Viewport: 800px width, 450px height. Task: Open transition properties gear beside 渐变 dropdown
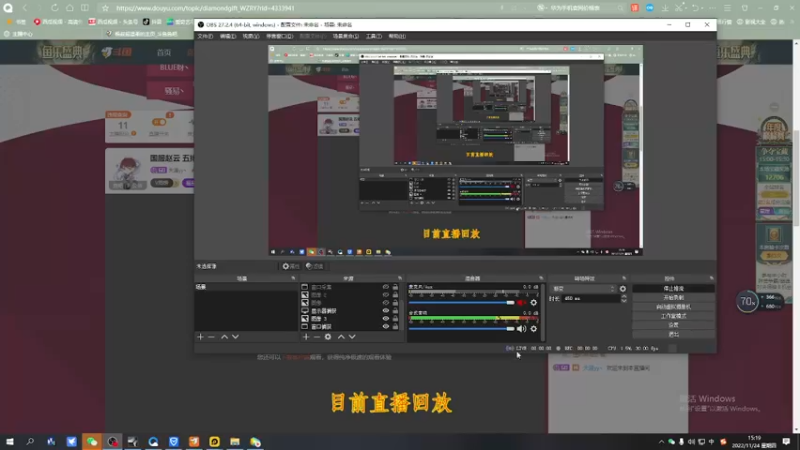click(622, 289)
